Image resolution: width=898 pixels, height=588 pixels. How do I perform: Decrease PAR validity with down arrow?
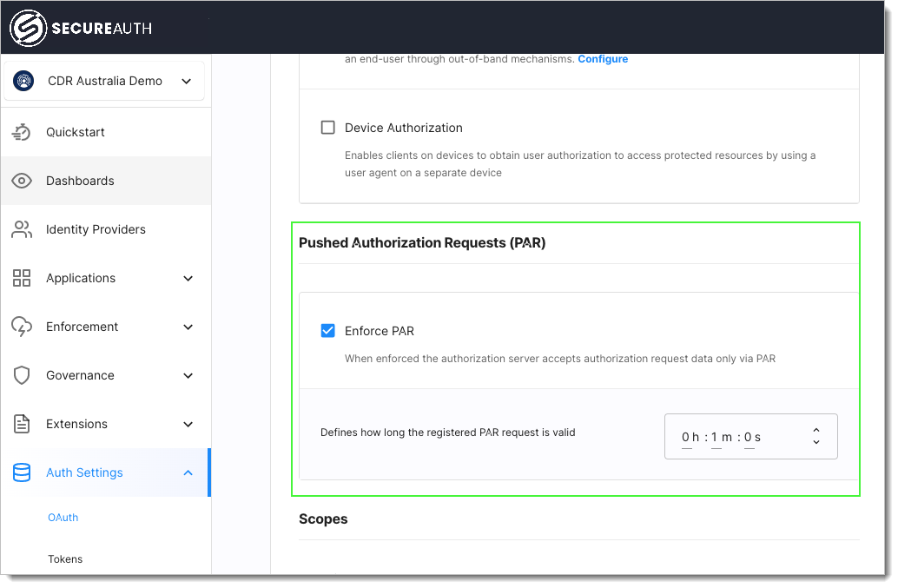(816, 443)
